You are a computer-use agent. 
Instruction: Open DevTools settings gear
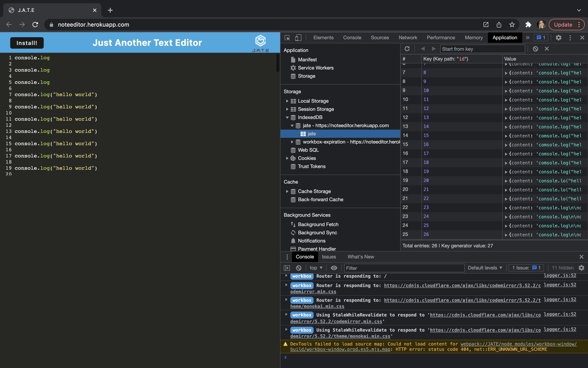pyautogui.click(x=559, y=38)
